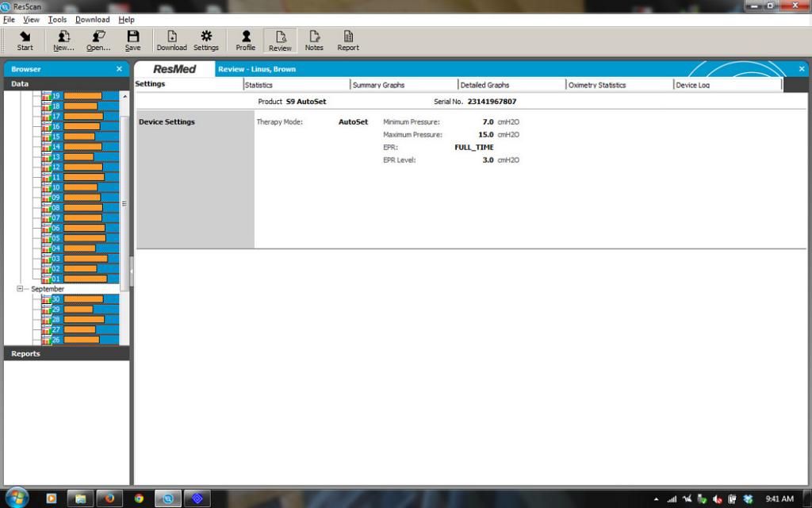Screen dimensions: 812x508
Task: Select day 08 in the data tree
Action: coord(80,207)
